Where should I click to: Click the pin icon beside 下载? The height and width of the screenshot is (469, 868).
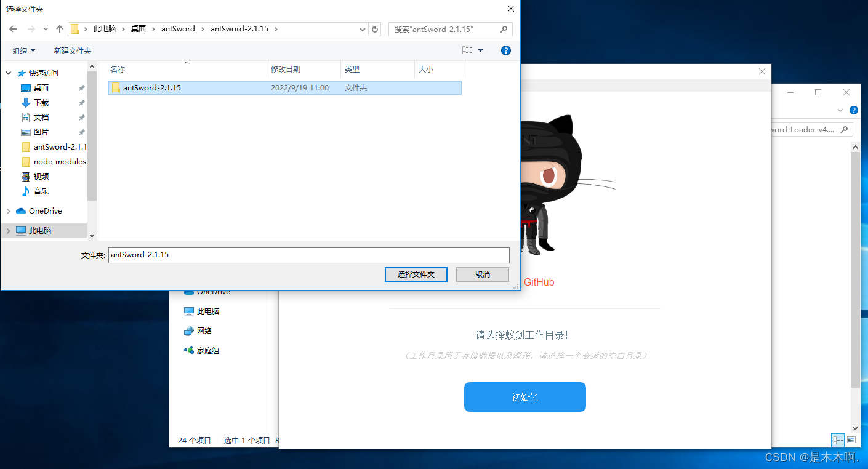(x=81, y=103)
